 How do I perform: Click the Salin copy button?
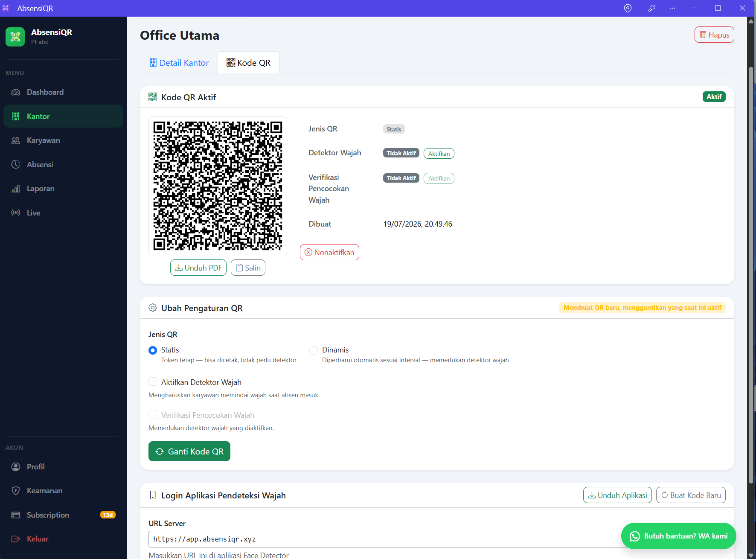click(x=248, y=268)
